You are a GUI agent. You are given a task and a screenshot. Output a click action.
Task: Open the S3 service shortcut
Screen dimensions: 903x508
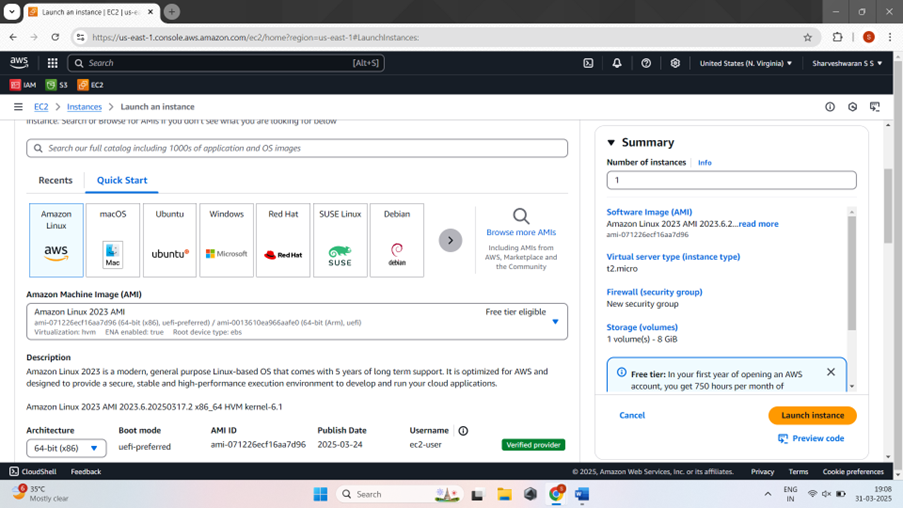tap(57, 85)
